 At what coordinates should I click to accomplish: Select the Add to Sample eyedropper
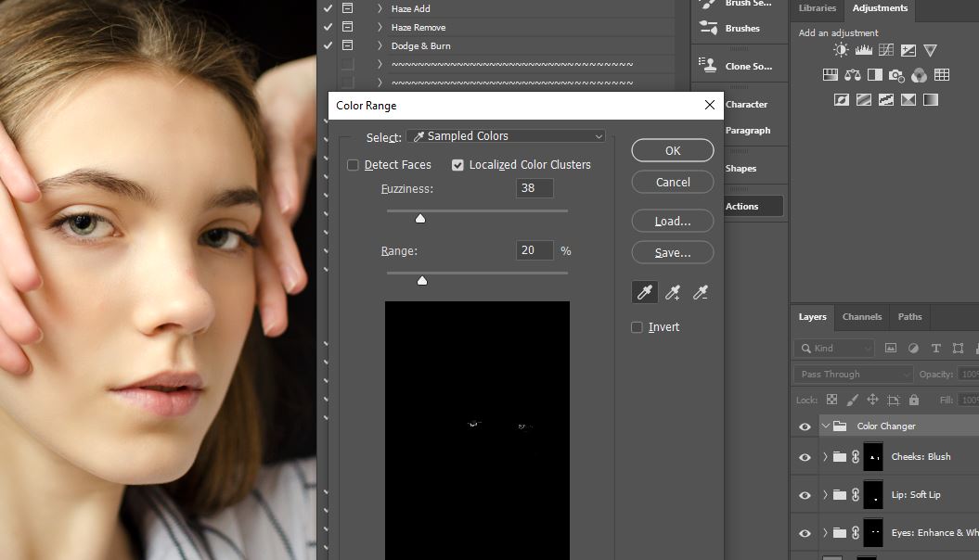[673, 293]
